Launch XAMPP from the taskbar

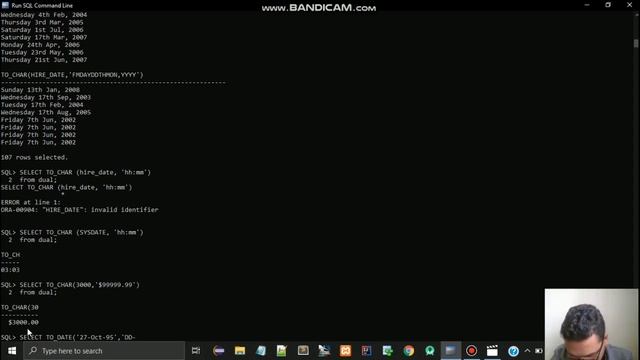point(345,351)
